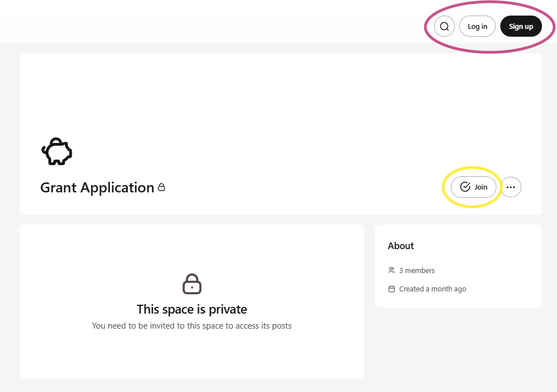The image size is (557, 392).
Task: Click the search magnifier icon
Action: 444,27
